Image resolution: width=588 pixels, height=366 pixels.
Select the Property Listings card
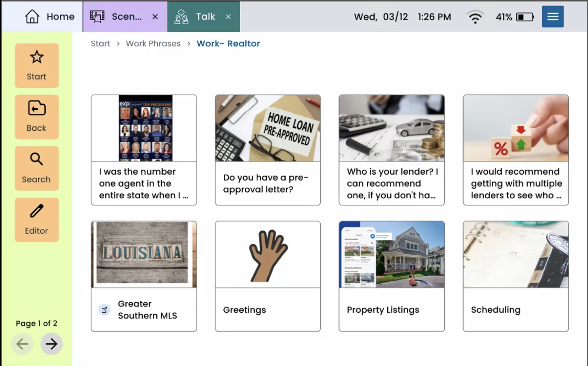point(392,276)
